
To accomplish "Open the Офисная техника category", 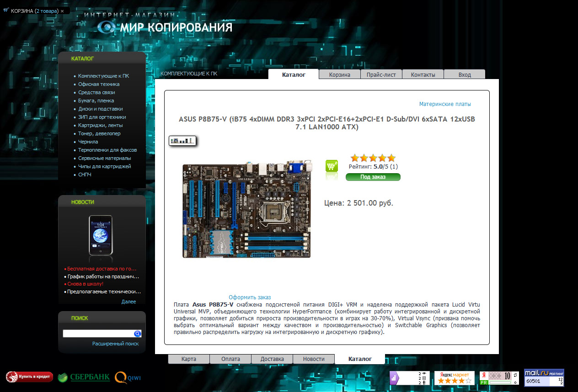I will click(99, 84).
